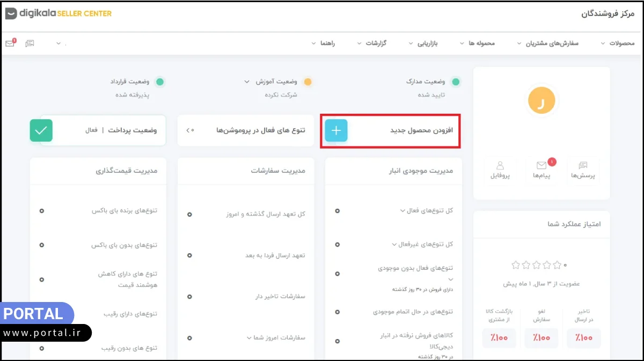Click the green status dot for وضعیت قرارداد
The image size is (644, 361).
[x=159, y=82]
